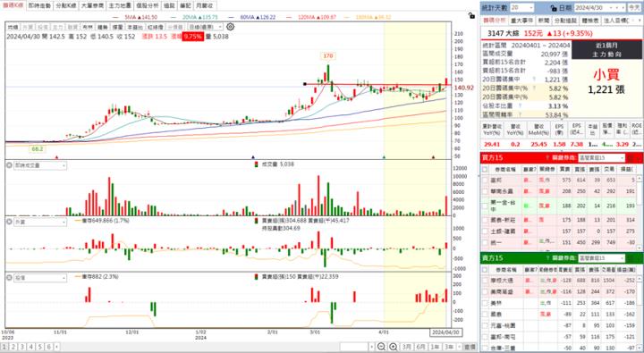
Task: Switch to the 分點K線 tab
Action: tap(65, 5)
